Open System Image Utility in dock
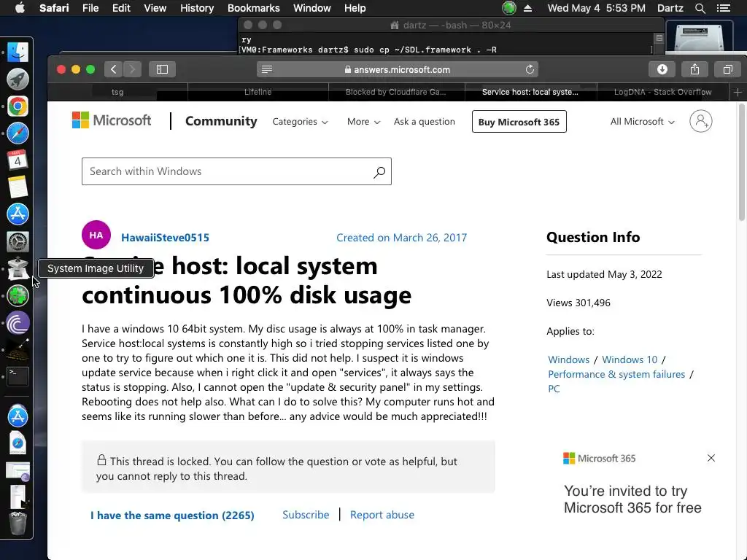Screen dimensions: 747x560 [18, 268]
